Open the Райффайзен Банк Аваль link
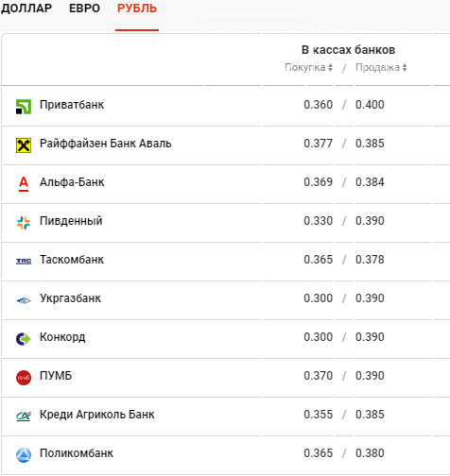 point(106,144)
